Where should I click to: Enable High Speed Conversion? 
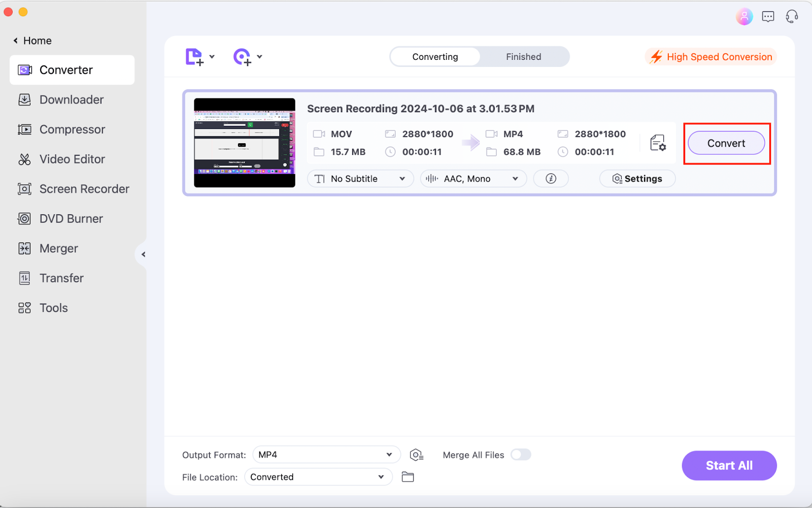(x=711, y=57)
